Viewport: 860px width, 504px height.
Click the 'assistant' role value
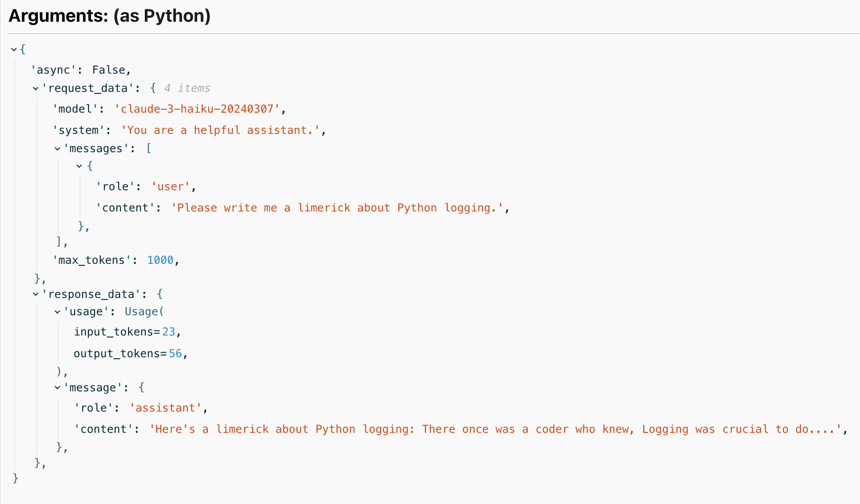click(x=166, y=408)
